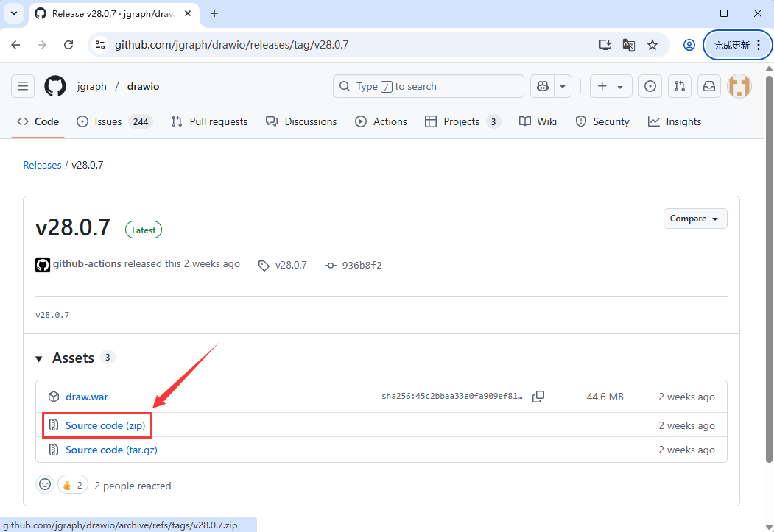Open your pull requests icon in header
Viewport: 774px width, 532px height.
point(680,86)
